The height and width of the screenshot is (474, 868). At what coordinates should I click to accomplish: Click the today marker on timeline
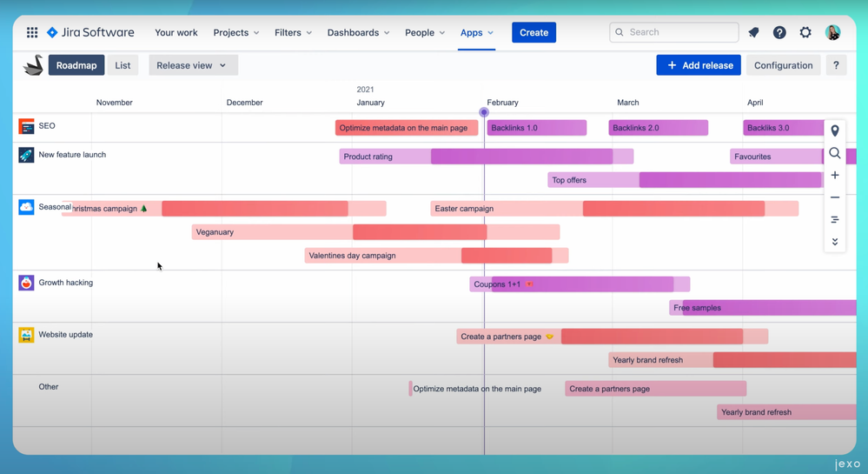click(484, 112)
